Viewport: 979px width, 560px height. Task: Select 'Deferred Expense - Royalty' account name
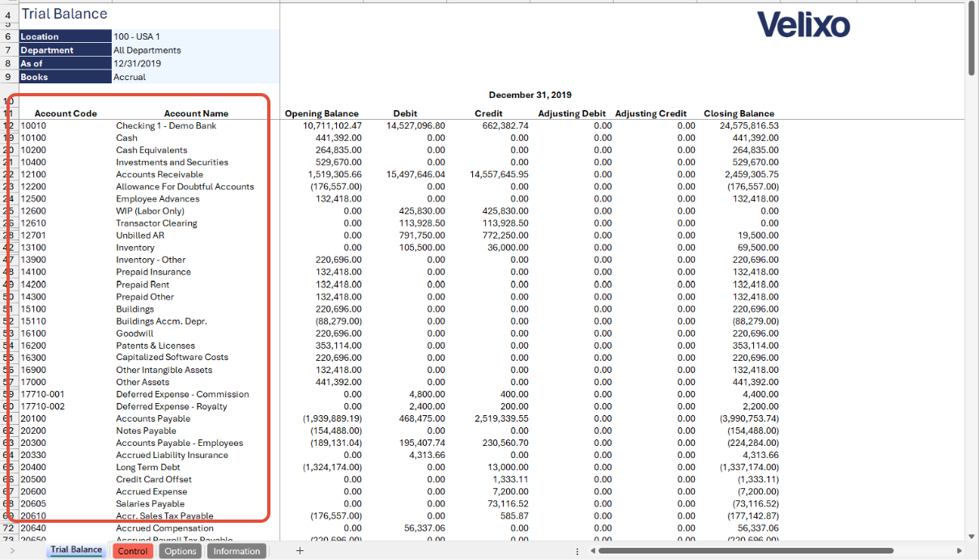171,406
